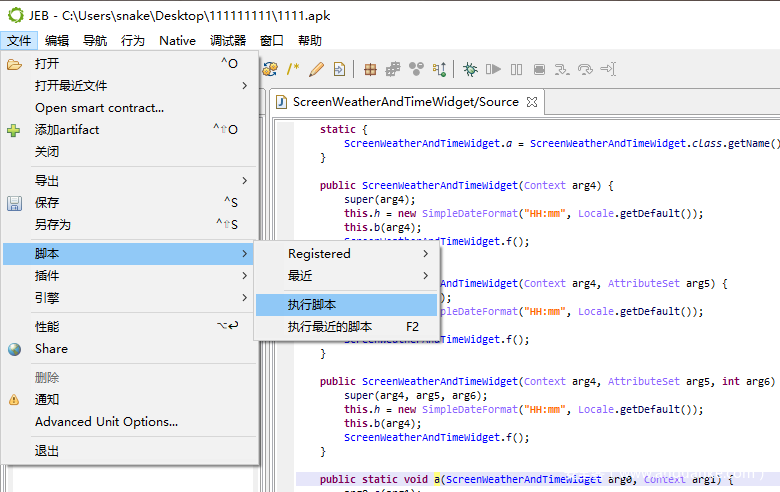The image size is (780, 492).
Task: Open the 调试器 debugger menu
Action: (227, 41)
